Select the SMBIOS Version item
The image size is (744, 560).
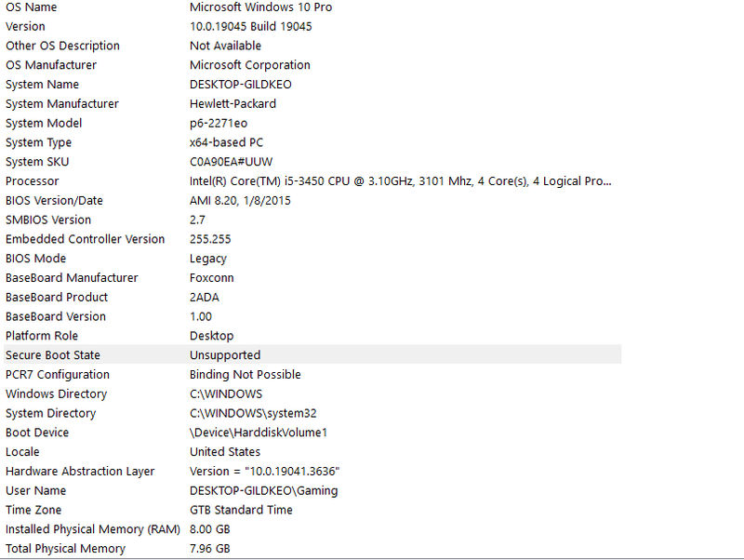(48, 220)
